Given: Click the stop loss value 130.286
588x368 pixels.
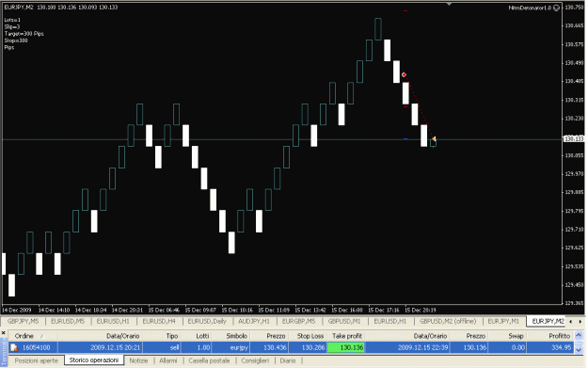Looking at the screenshot, I should pyautogui.click(x=314, y=347).
